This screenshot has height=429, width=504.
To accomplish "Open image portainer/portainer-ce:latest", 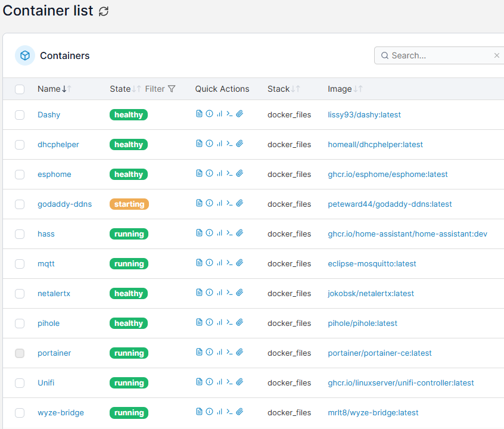I will coord(379,353).
